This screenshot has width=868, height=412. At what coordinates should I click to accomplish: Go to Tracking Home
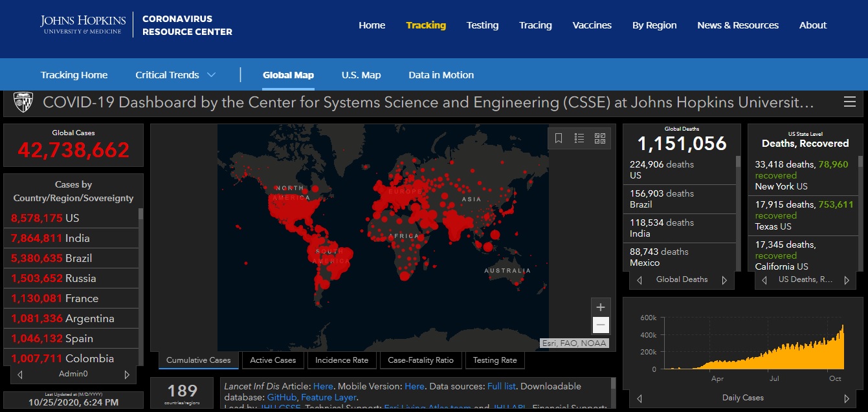74,75
